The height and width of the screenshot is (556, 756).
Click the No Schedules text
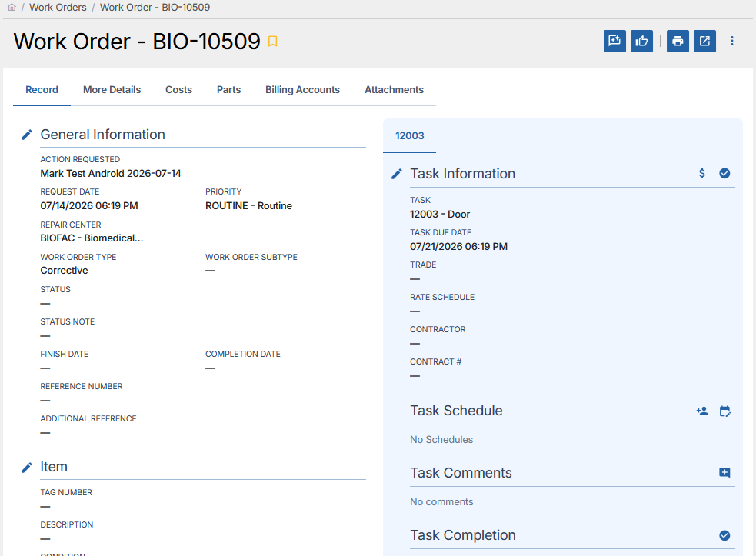tap(441, 440)
